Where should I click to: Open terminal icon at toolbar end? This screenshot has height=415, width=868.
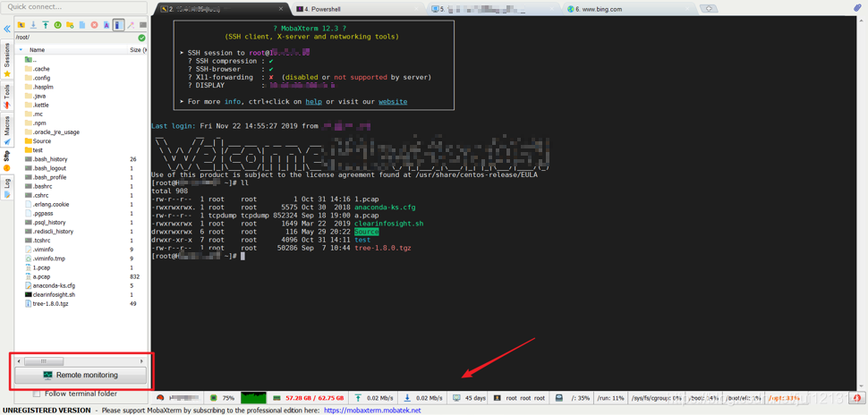[143, 25]
